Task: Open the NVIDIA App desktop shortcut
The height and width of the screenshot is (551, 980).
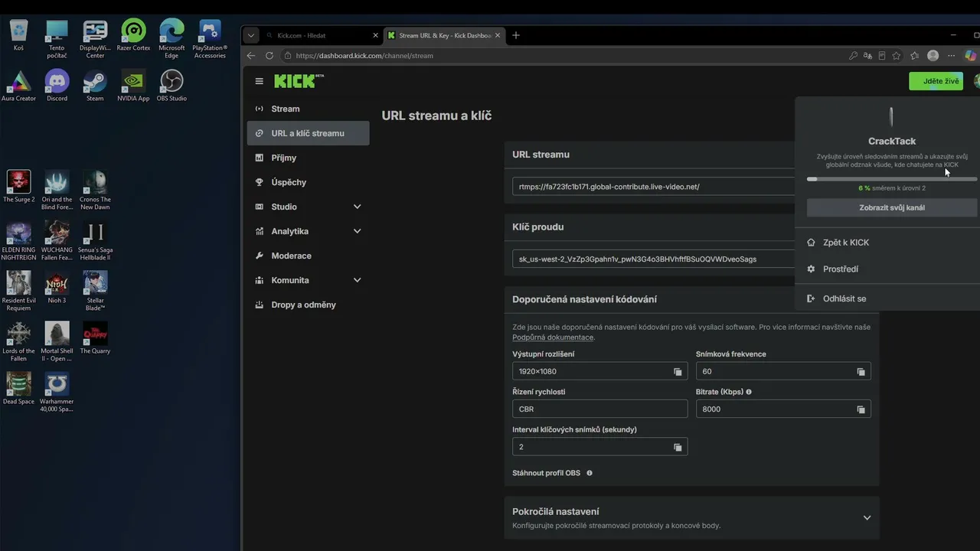Action: click(x=133, y=86)
